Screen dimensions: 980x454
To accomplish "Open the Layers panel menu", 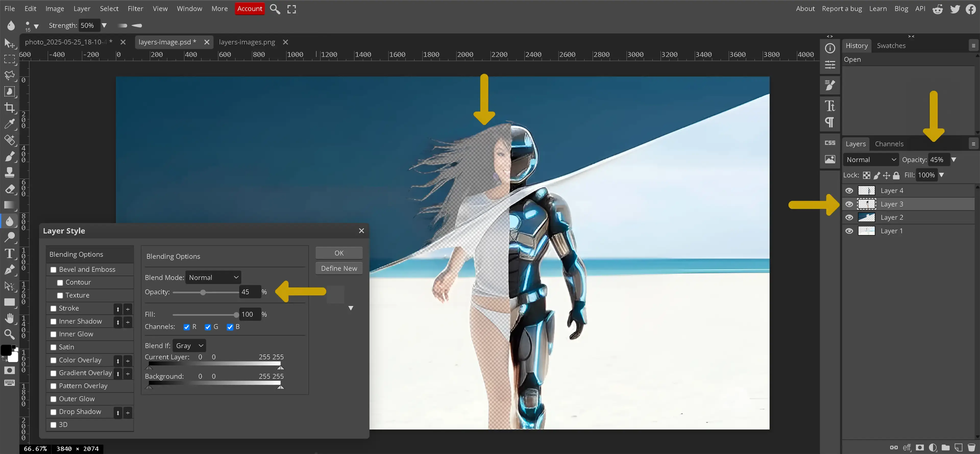I will (x=974, y=144).
